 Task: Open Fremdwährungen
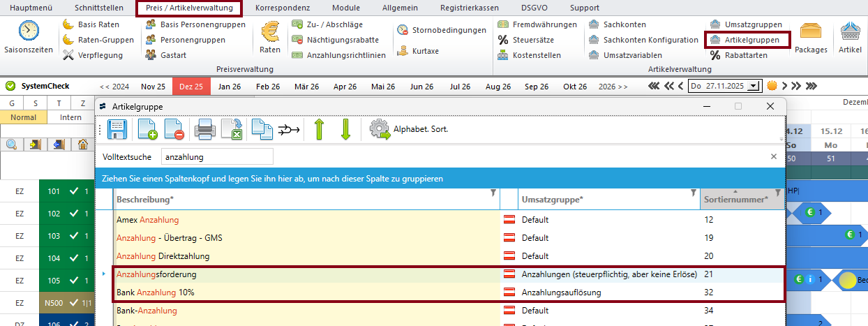point(537,24)
